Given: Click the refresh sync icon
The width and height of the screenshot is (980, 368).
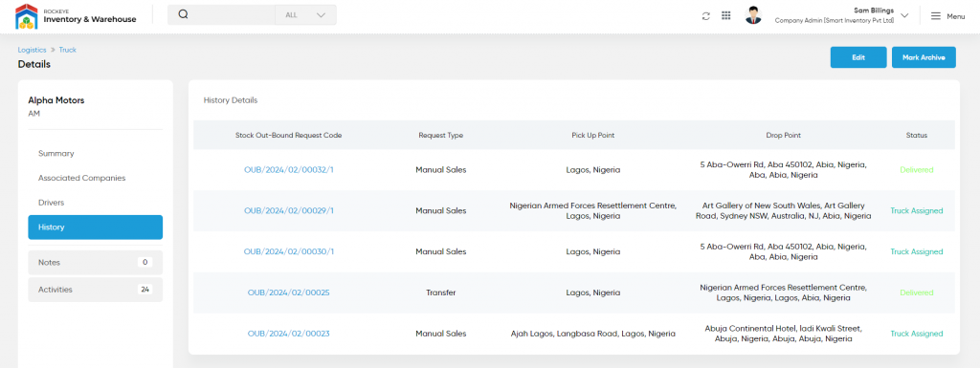Looking at the screenshot, I should (x=706, y=16).
